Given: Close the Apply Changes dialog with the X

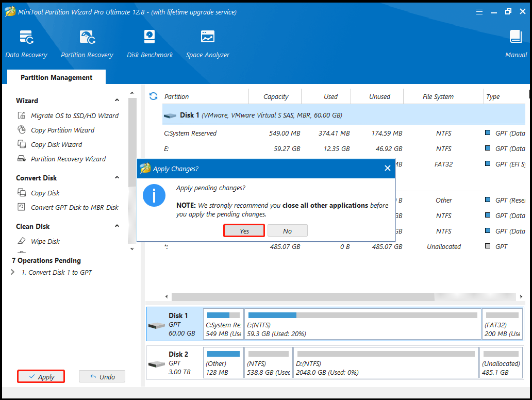Looking at the screenshot, I should click(x=388, y=168).
